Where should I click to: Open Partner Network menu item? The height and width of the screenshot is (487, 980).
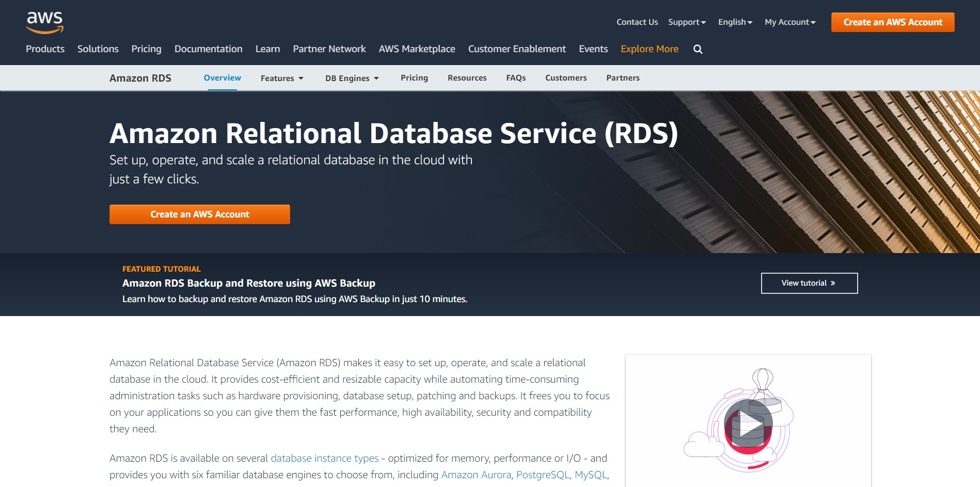329,49
